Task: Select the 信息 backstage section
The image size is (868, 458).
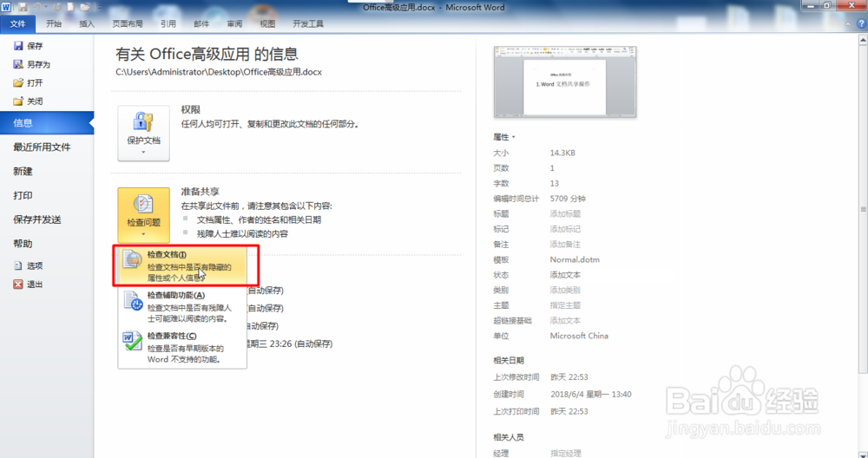Action: pos(47,123)
